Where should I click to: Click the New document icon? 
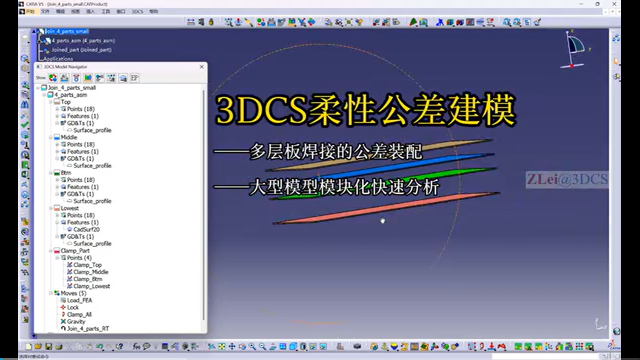29,347
